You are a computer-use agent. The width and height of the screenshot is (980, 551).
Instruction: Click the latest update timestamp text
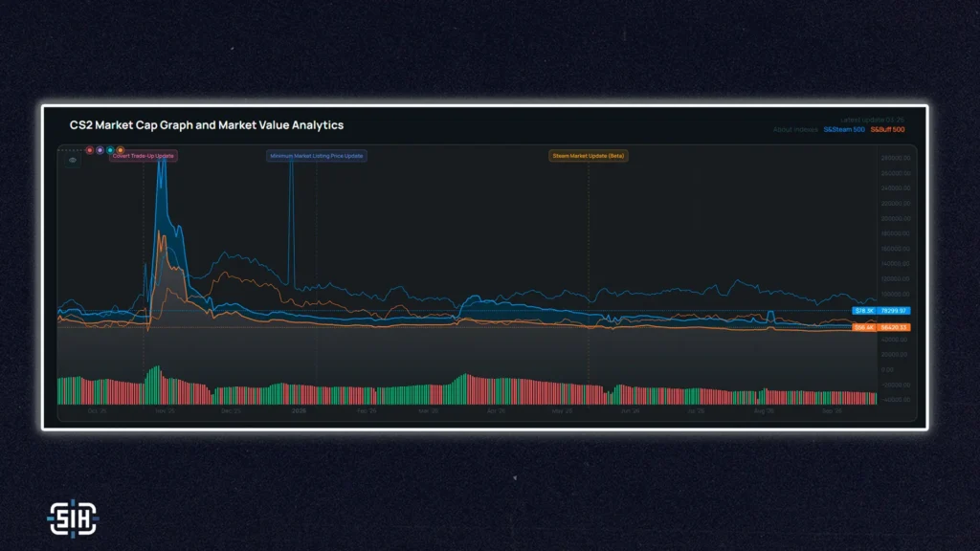(873, 120)
